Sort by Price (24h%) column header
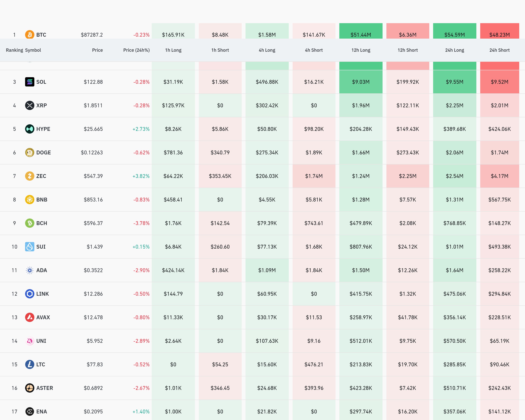 [136, 50]
